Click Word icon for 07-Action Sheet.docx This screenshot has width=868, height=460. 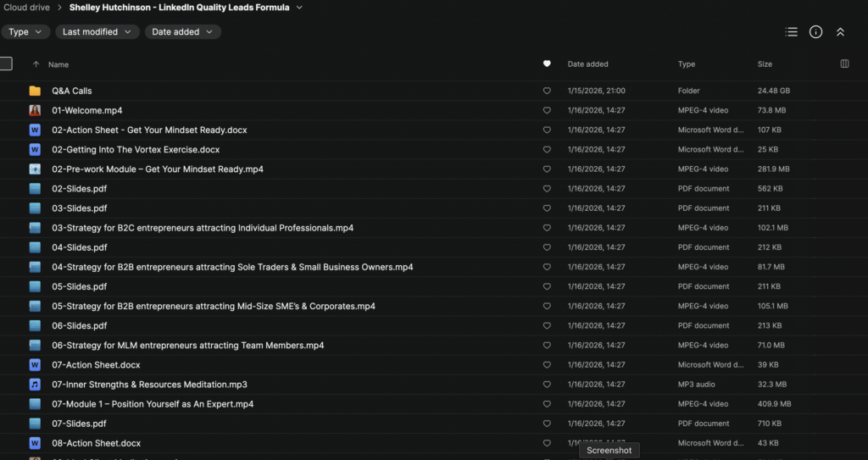click(x=35, y=365)
